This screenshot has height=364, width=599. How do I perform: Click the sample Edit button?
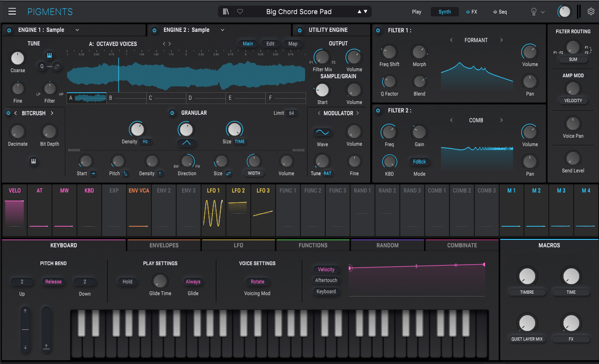[270, 44]
